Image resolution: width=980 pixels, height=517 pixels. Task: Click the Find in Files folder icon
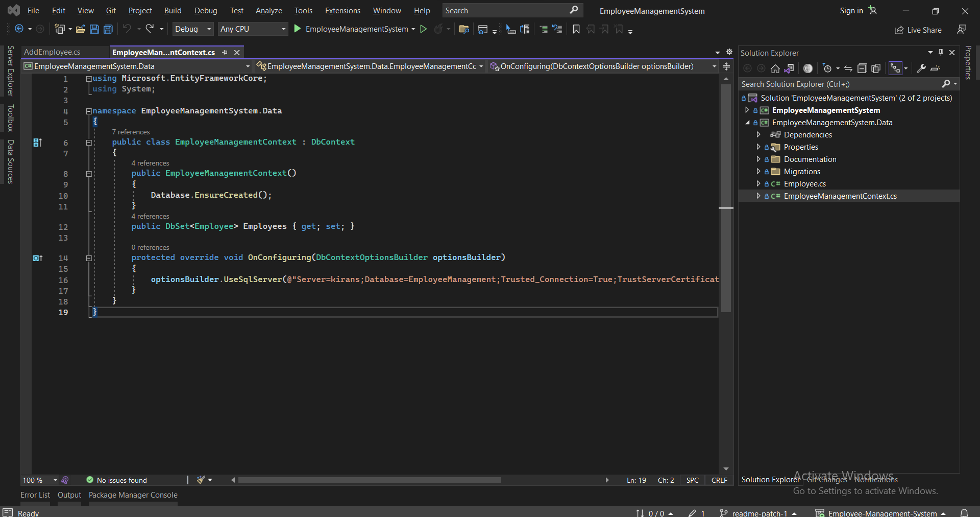point(464,29)
